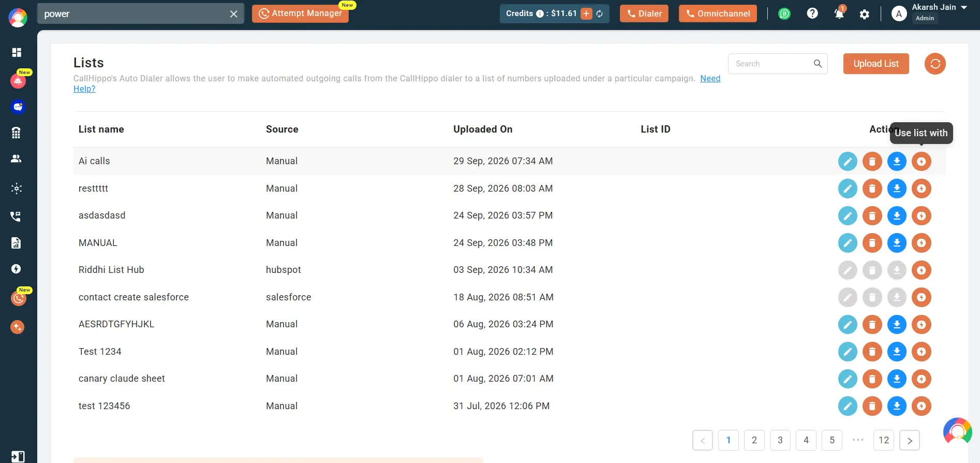
Task: Jump to page 12 in pagination
Action: pos(884,440)
